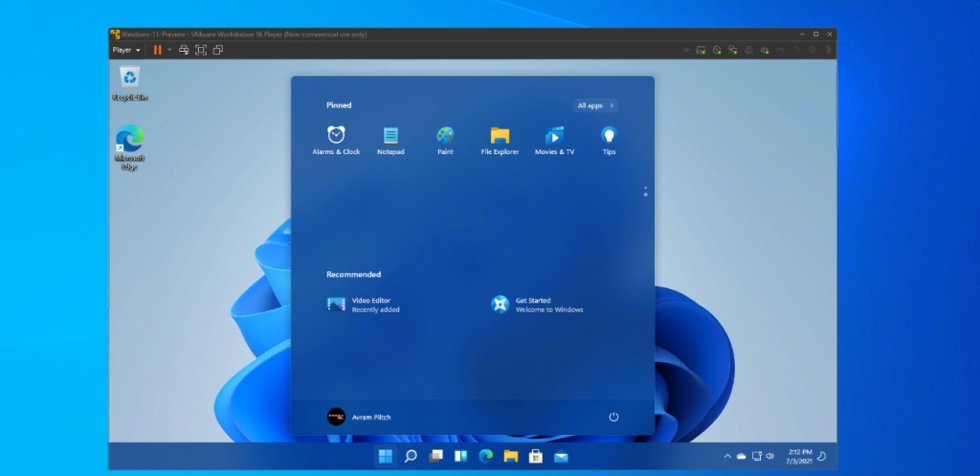Image resolution: width=980 pixels, height=476 pixels.
Task: Pause the virtual machine with orange pause button
Action: [x=158, y=50]
